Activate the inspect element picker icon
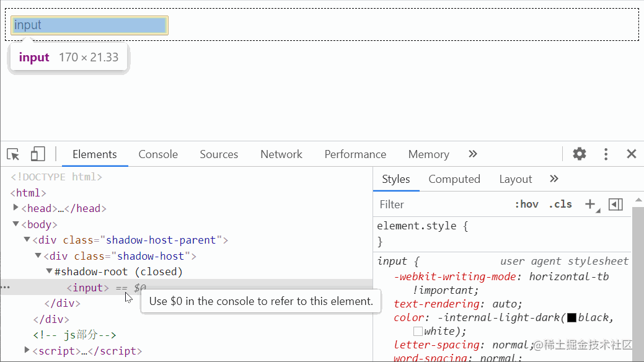Viewport: 644px width, 362px height. 13,154
